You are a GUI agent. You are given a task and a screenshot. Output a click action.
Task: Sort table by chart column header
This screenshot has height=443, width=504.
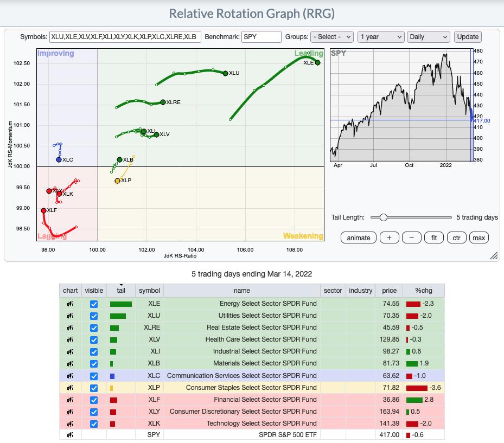click(x=71, y=291)
